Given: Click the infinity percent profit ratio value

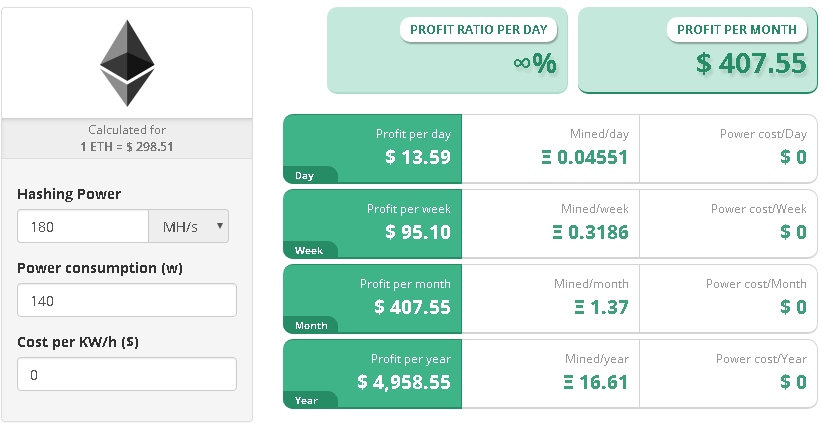Looking at the screenshot, I should pyautogui.click(x=535, y=64).
